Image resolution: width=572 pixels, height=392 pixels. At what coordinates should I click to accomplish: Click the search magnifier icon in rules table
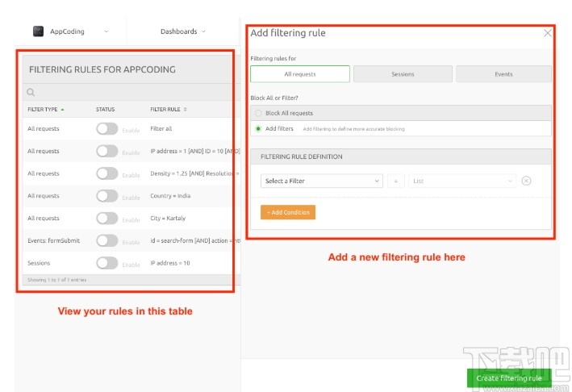pyautogui.click(x=31, y=93)
